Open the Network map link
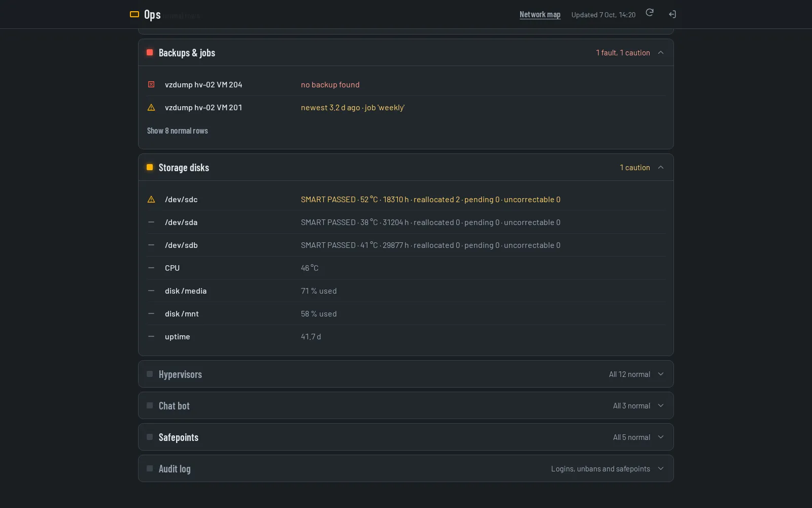812x508 pixels. click(540, 14)
